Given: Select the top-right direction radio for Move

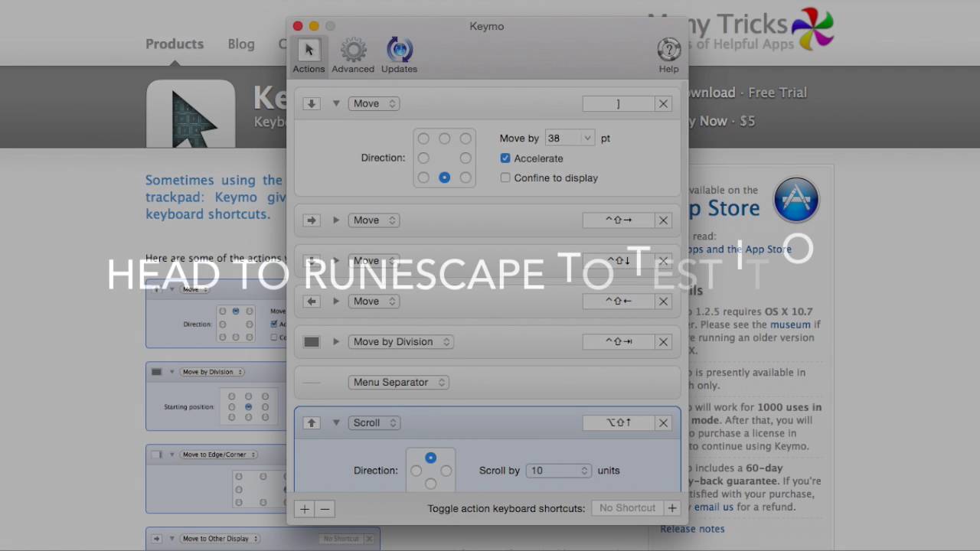Looking at the screenshot, I should [x=465, y=139].
